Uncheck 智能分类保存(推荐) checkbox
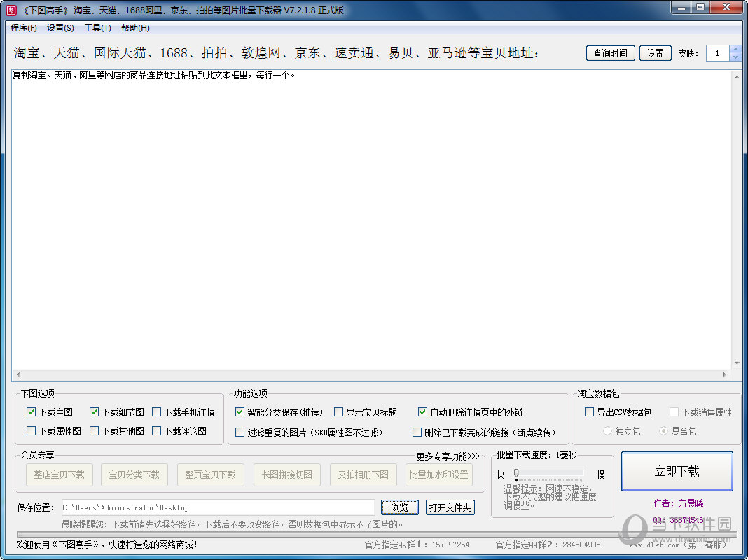This screenshot has height=560, width=748. point(240,412)
